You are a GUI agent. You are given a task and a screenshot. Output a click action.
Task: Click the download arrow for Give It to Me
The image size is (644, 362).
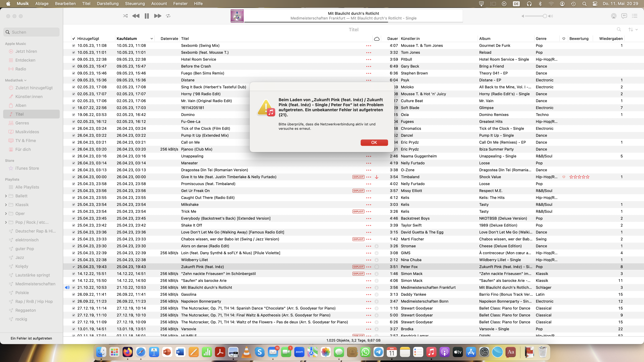point(377,177)
